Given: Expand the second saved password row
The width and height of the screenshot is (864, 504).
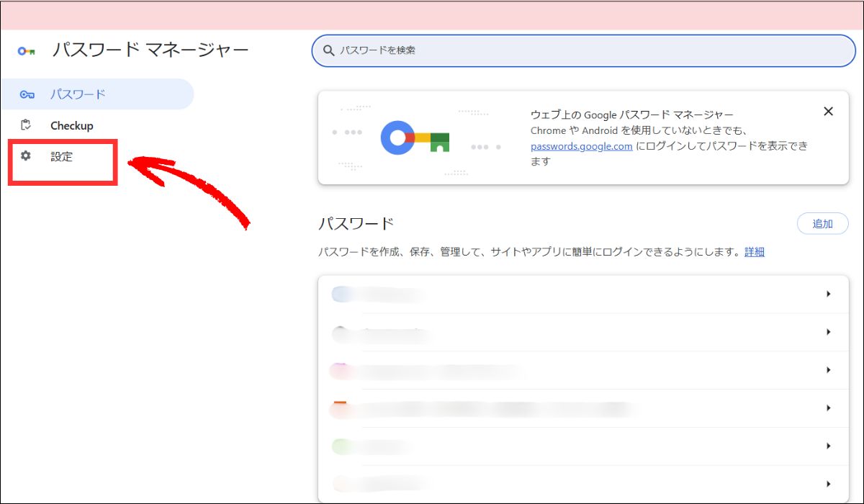Looking at the screenshot, I should [827, 333].
